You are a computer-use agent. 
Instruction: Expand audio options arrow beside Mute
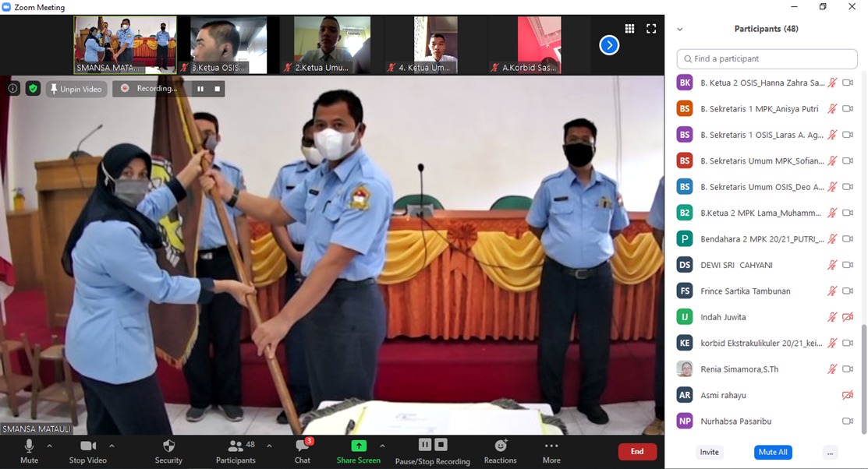(x=49, y=446)
